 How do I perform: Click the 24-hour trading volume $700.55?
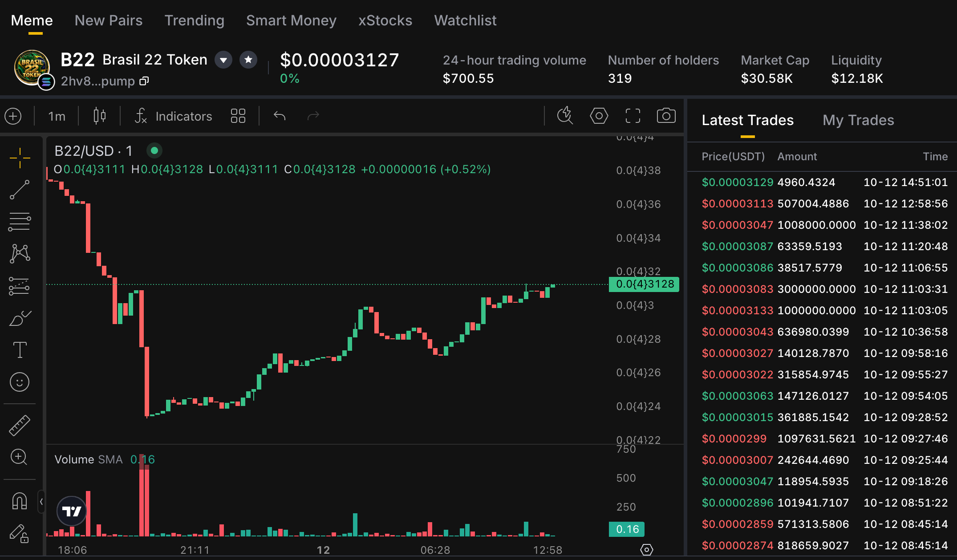click(468, 78)
